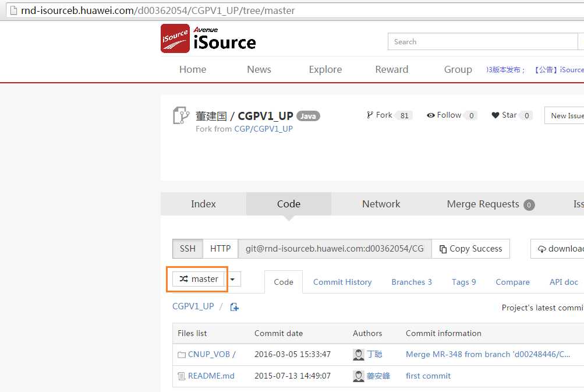
Task: Click the git clone URL field
Action: pos(334,249)
